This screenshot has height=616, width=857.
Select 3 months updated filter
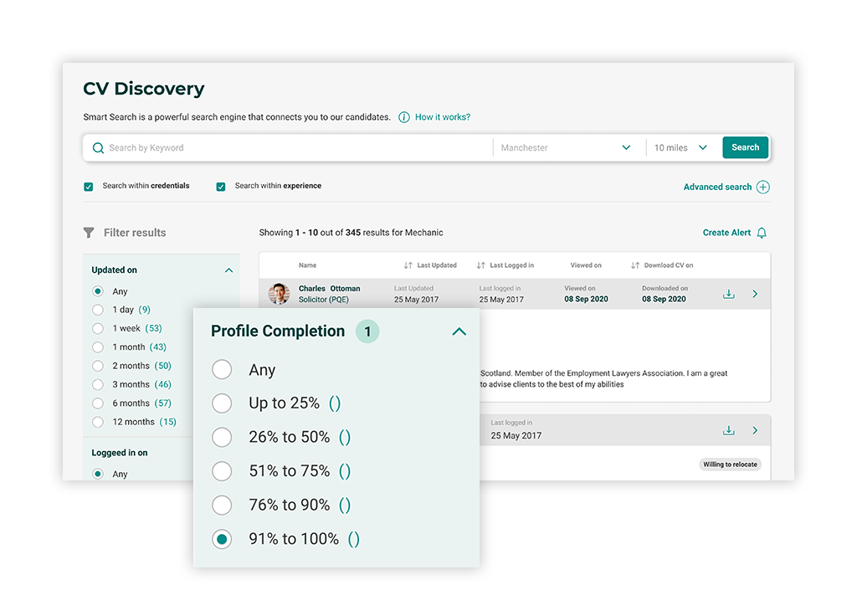pos(98,385)
